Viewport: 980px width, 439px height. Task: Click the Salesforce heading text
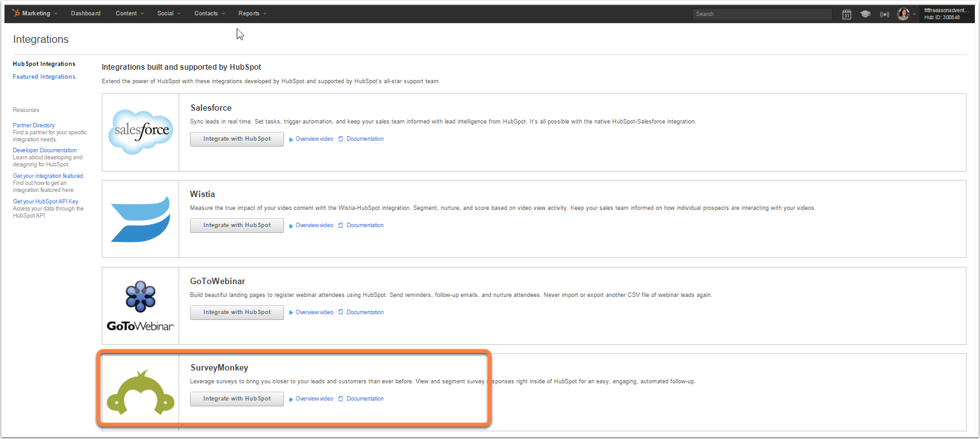click(211, 108)
